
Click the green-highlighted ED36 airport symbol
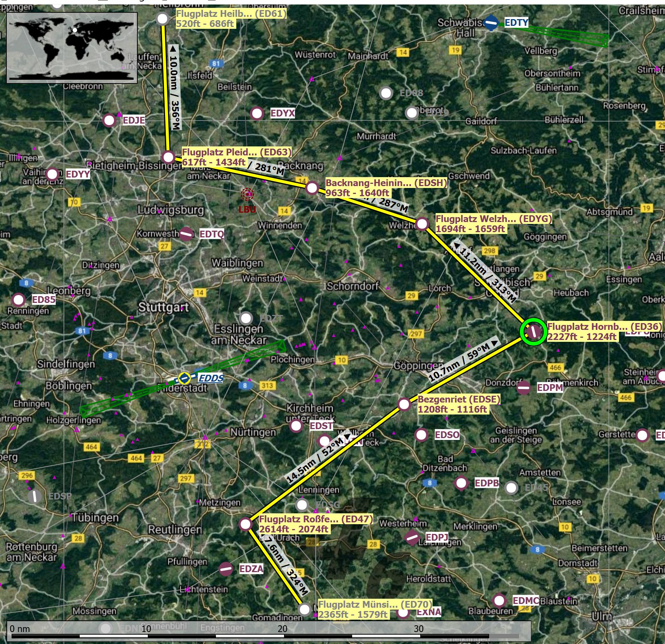[x=533, y=331]
